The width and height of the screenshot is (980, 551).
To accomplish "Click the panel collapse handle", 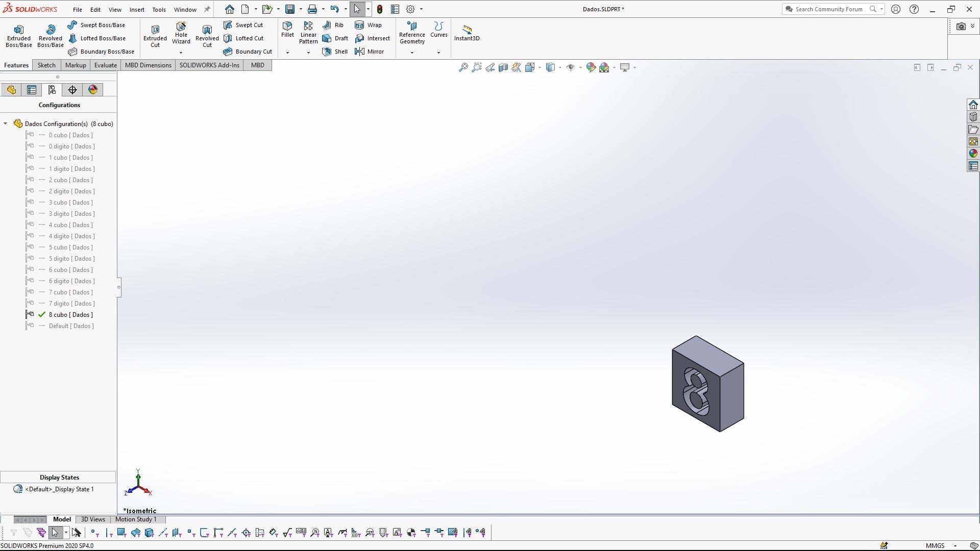I will coord(119,288).
